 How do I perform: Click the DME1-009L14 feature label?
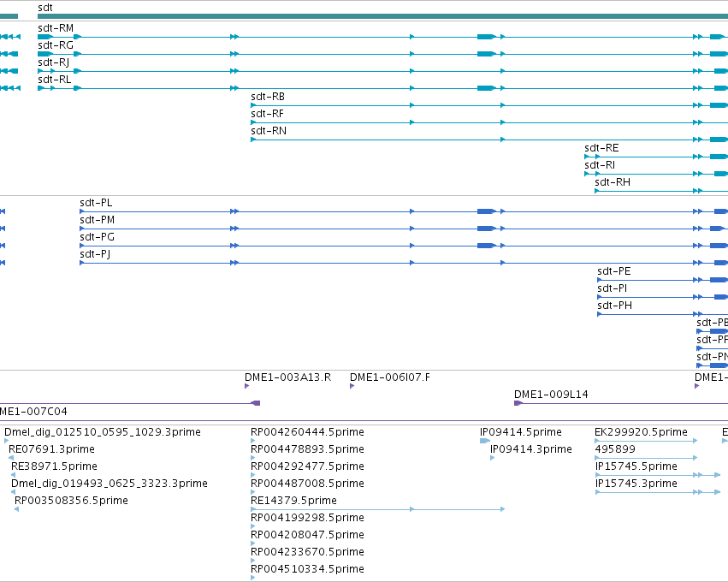(551, 395)
